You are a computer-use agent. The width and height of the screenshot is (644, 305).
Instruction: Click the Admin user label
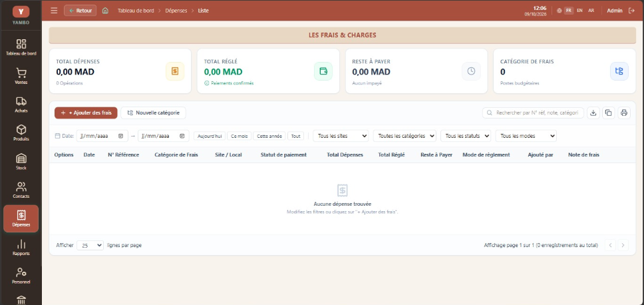pos(615,11)
